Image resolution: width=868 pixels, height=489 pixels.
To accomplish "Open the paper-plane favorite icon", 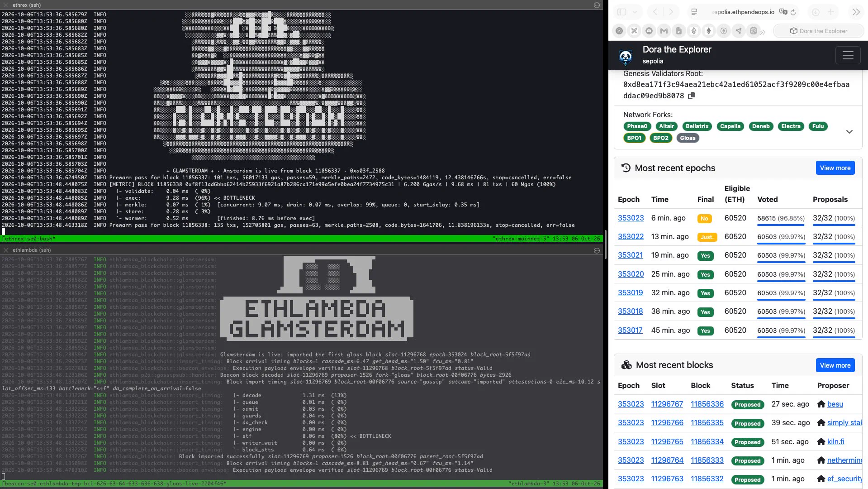I will coord(739,31).
